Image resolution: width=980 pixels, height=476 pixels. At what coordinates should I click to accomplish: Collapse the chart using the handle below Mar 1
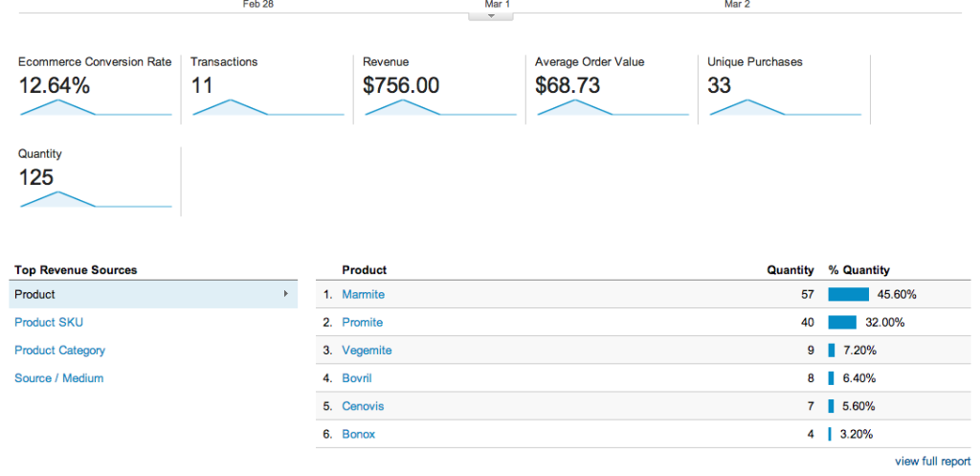tap(491, 16)
